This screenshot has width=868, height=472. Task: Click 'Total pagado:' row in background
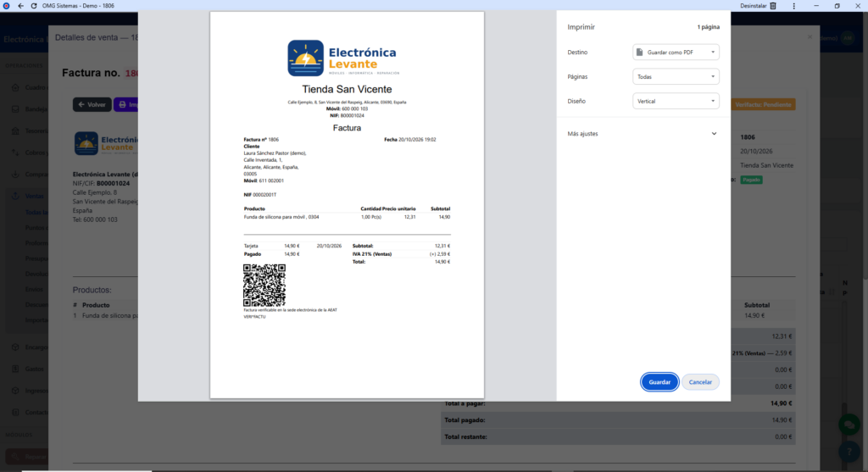click(618, 420)
